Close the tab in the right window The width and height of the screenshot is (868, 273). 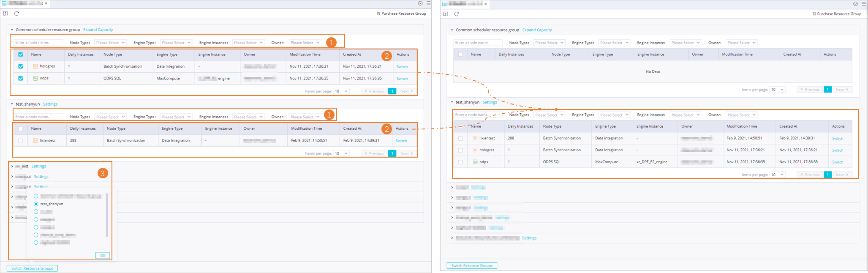pos(486,4)
